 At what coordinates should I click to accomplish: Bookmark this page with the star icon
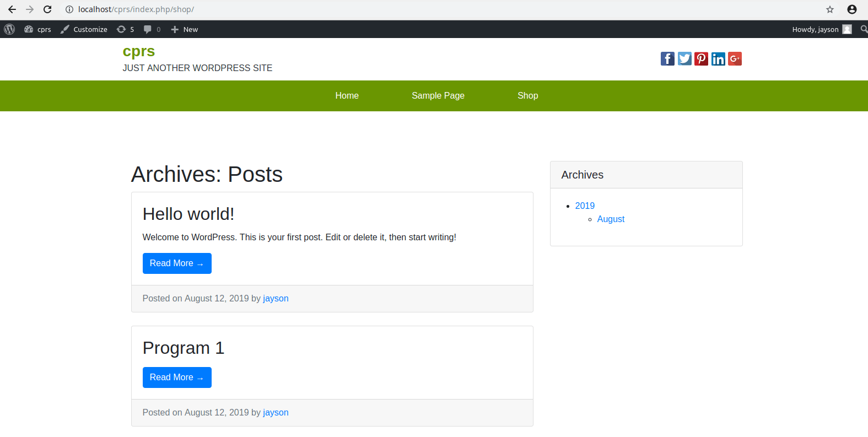[830, 9]
